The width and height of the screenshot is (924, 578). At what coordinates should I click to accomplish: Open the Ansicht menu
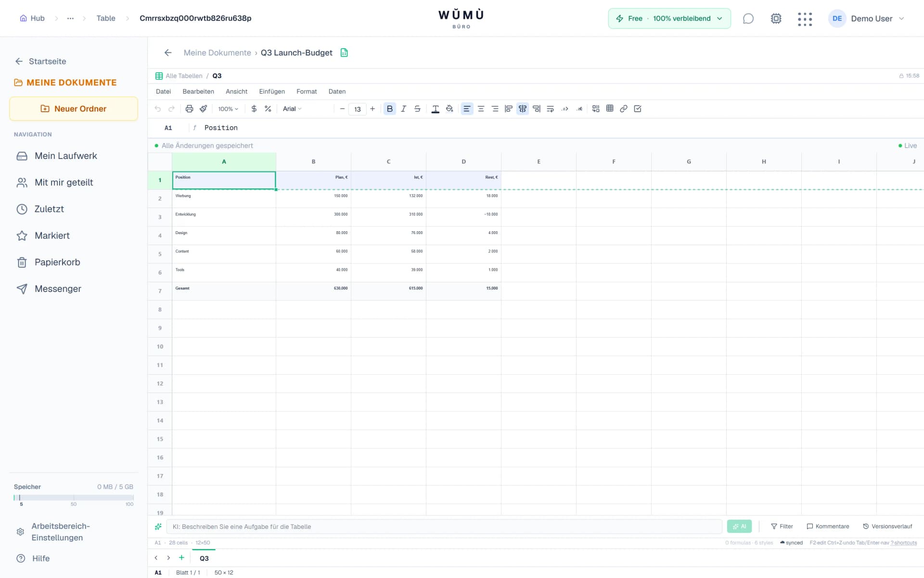(x=237, y=92)
